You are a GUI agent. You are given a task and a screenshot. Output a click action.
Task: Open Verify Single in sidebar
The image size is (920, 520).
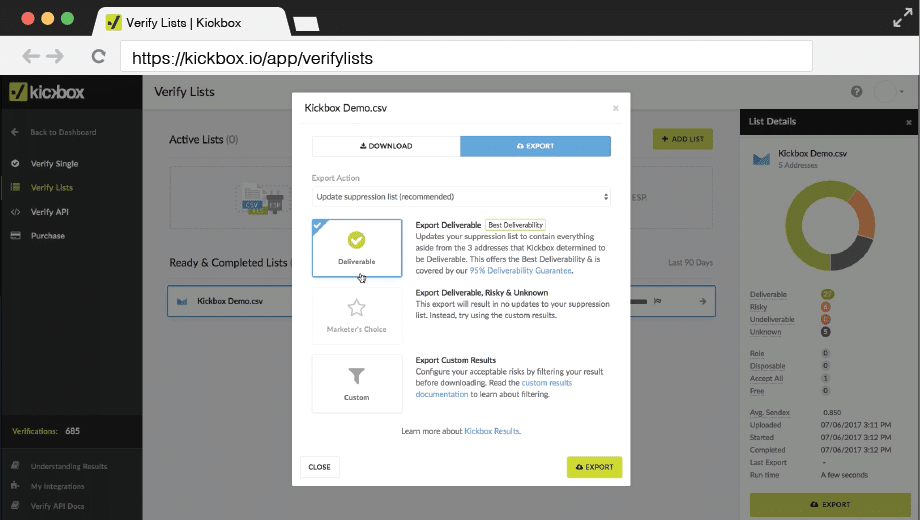[54, 164]
